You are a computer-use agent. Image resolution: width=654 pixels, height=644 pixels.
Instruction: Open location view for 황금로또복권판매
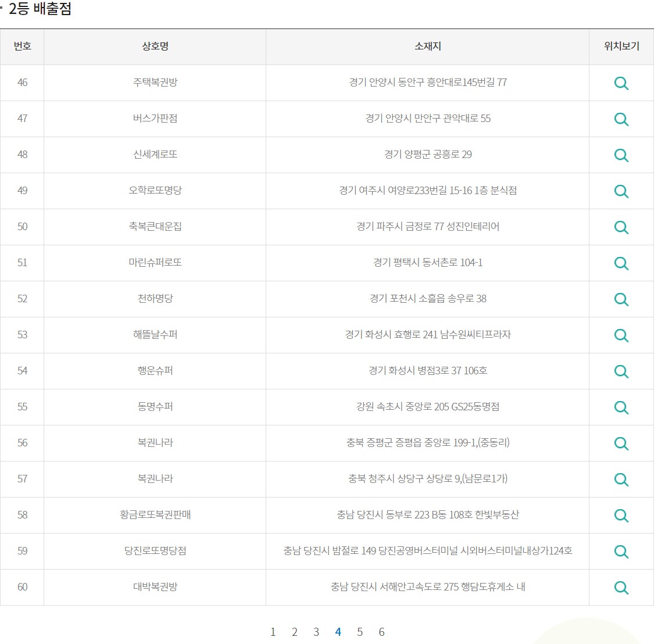point(621,515)
